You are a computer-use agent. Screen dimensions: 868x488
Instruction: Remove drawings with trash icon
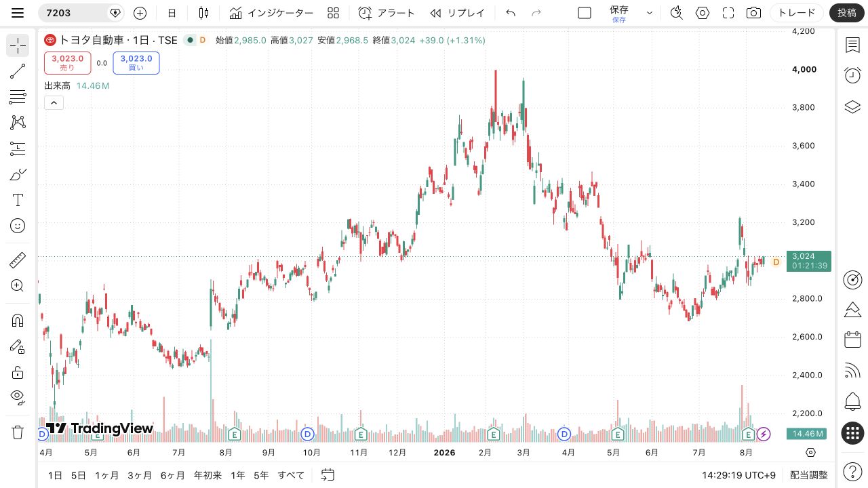tap(18, 432)
